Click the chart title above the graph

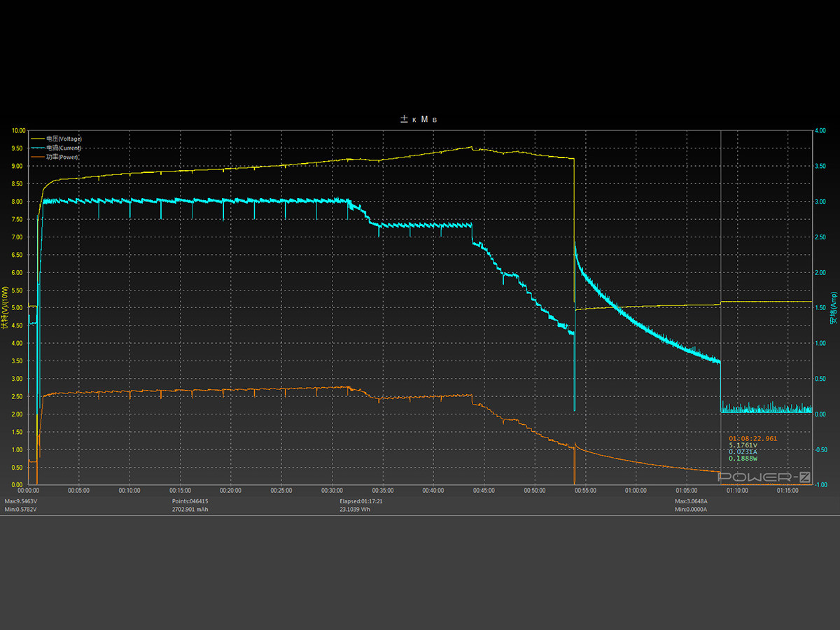point(419,120)
